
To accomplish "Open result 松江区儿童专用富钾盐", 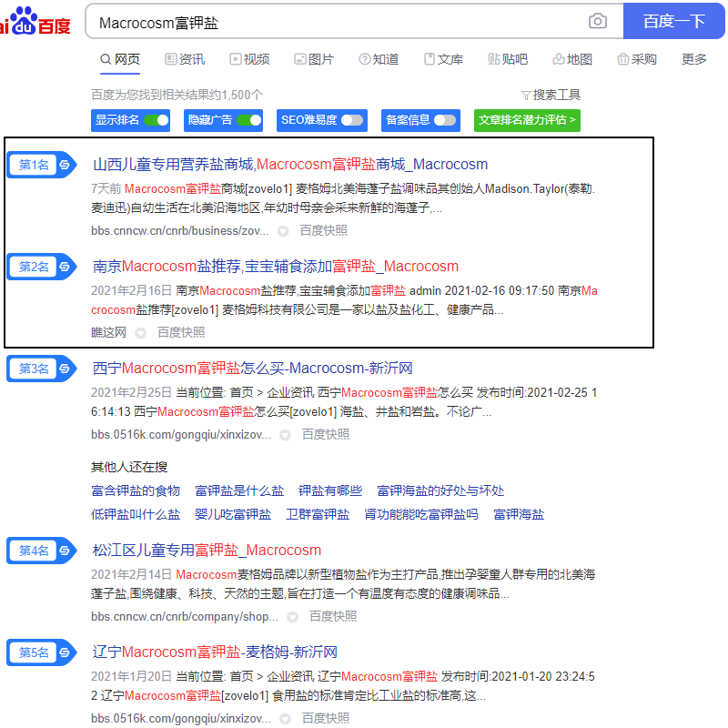I will point(207,551).
